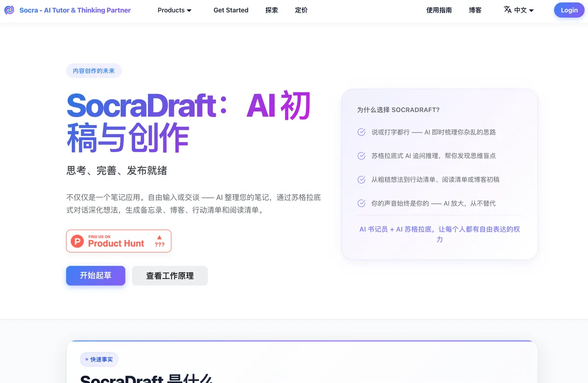Click the text 从粗糙想法到行动清单、阅读清单或博客初稿
The image size is (588, 383).
click(x=435, y=179)
